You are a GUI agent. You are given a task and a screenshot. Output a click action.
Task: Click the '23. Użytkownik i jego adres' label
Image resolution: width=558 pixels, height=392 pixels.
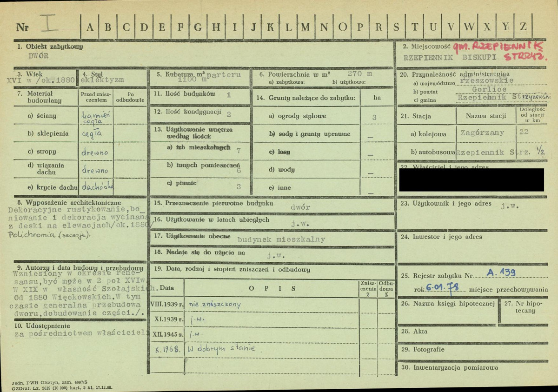click(446, 203)
